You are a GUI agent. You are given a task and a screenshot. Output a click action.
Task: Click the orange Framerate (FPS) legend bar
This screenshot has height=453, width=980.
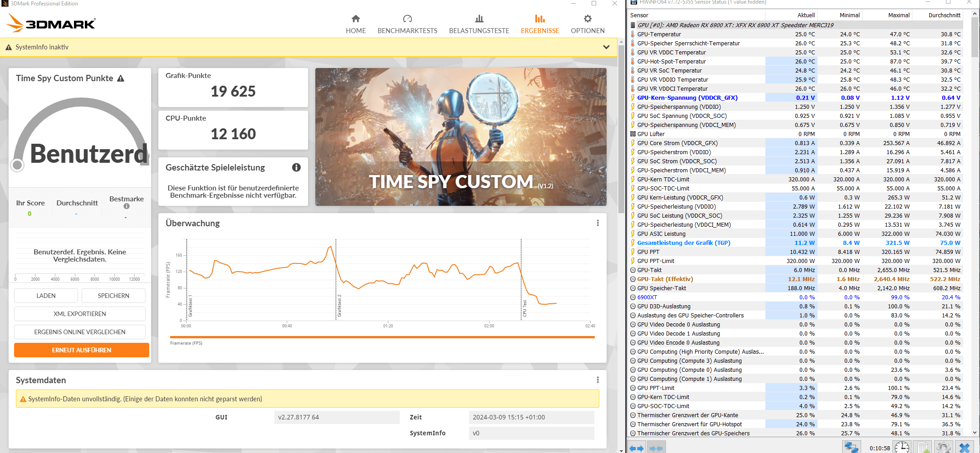click(x=382, y=337)
